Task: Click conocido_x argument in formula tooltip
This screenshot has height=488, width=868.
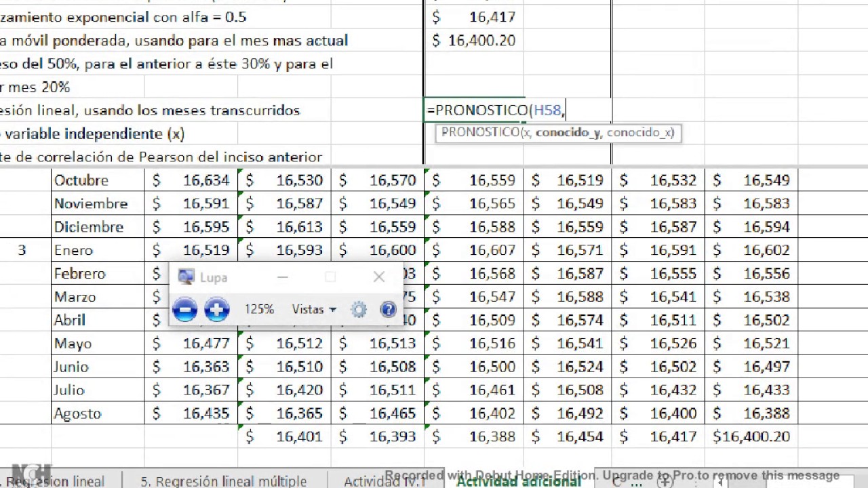Action: point(639,133)
